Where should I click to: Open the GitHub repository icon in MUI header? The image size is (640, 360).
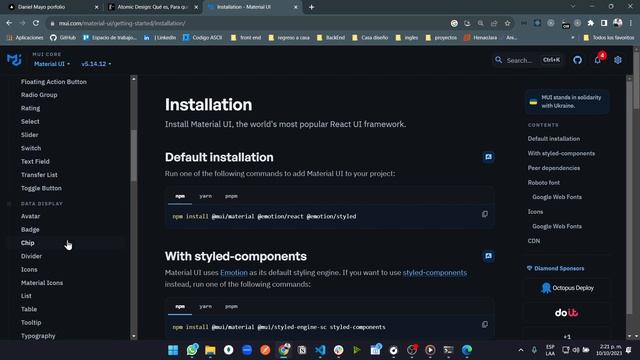[x=577, y=60]
